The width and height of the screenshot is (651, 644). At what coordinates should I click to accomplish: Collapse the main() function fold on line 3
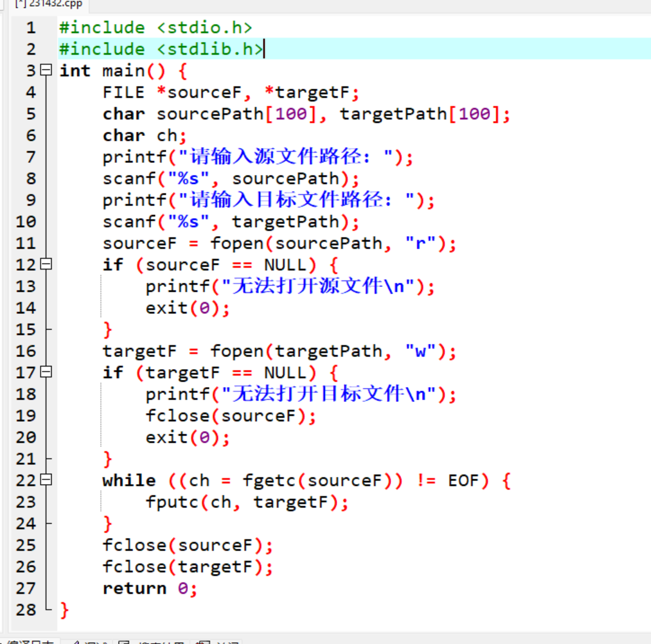(x=46, y=69)
